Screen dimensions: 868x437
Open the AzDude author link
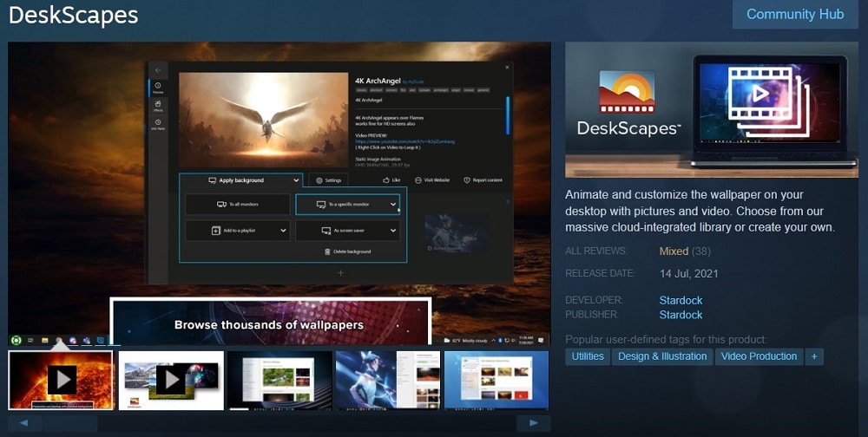coord(413,82)
